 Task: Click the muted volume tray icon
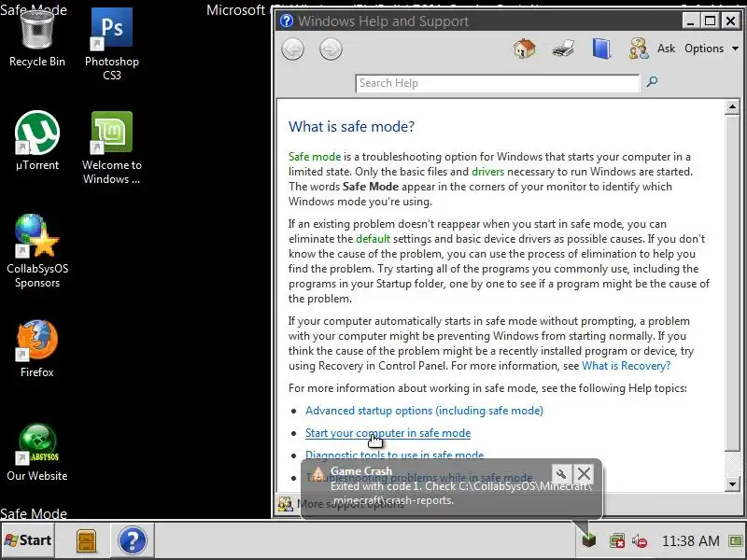coord(640,541)
